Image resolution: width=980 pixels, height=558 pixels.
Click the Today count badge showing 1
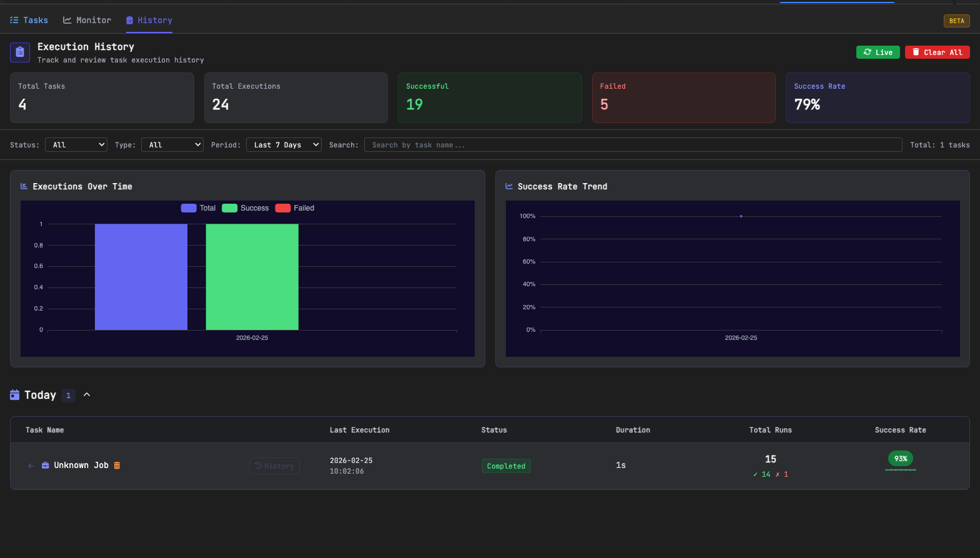click(x=69, y=396)
